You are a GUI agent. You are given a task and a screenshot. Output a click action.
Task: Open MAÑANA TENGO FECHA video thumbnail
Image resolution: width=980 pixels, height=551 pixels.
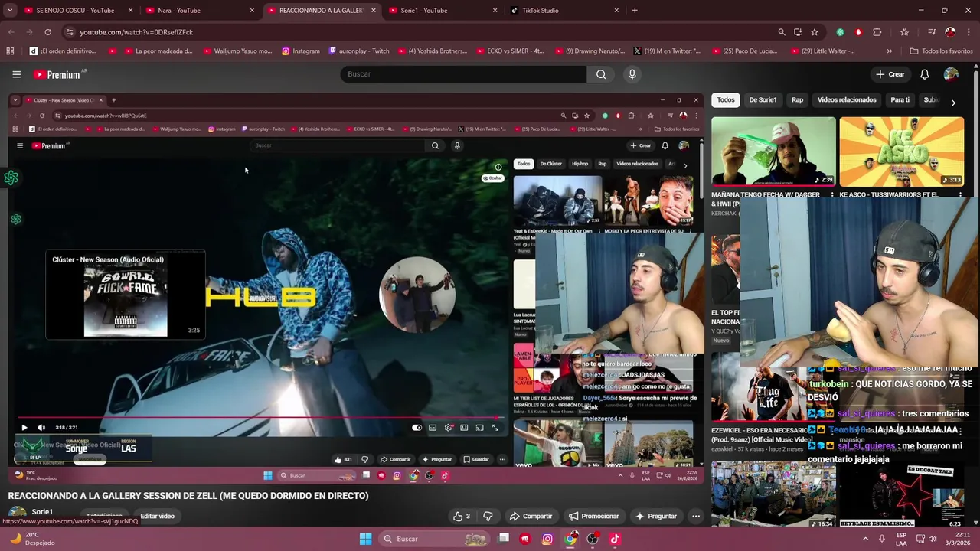click(773, 151)
